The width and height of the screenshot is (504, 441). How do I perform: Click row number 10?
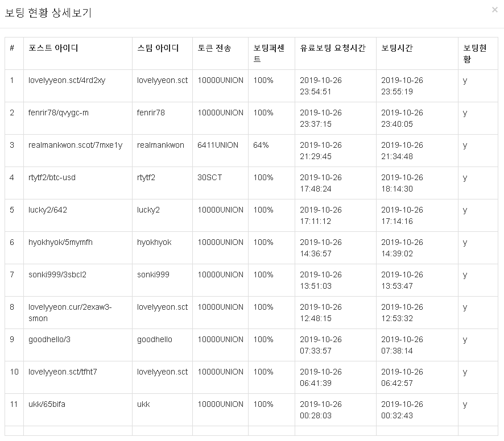click(14, 372)
